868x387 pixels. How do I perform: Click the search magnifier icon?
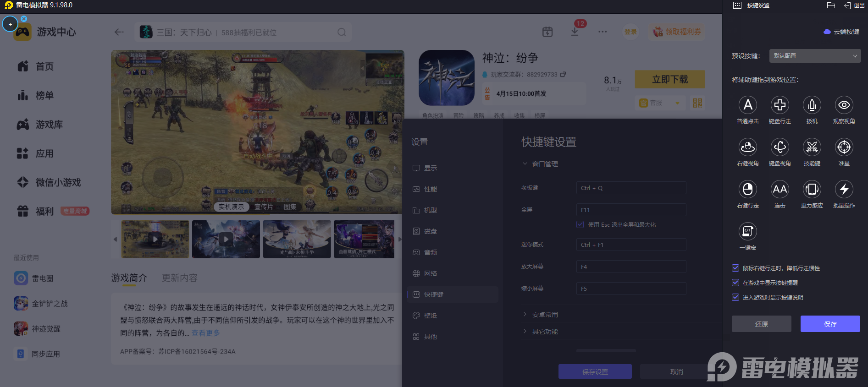342,32
